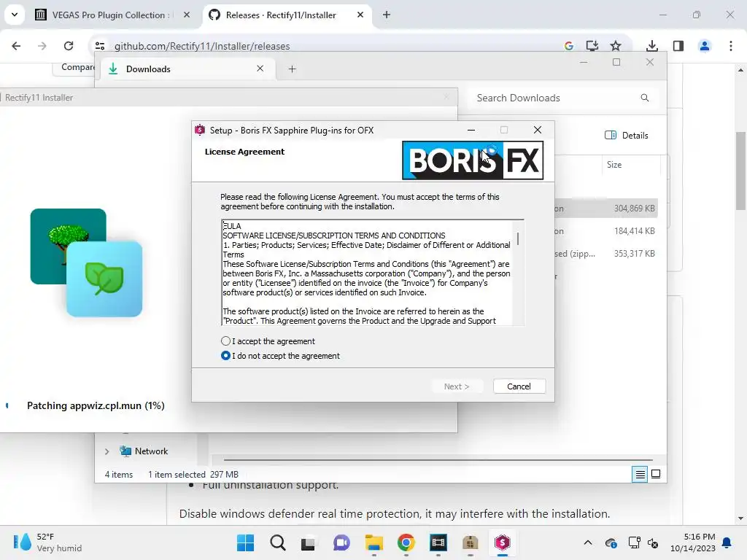The image size is (747, 560).
Task: Open notifications bell in taskbar
Action: coord(727,542)
